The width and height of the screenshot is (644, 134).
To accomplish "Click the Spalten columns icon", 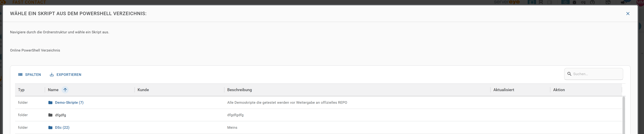I will click(20, 74).
